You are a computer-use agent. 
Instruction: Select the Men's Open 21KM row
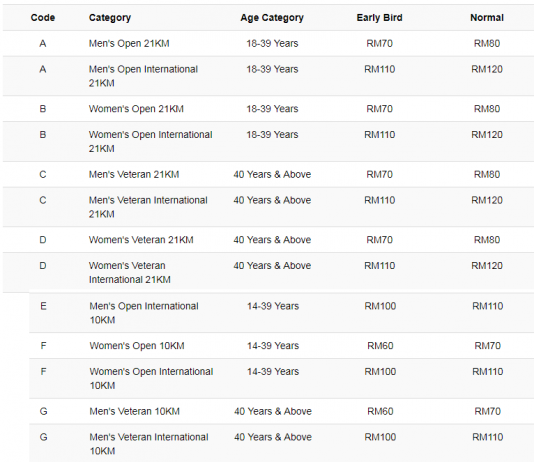[268, 44]
